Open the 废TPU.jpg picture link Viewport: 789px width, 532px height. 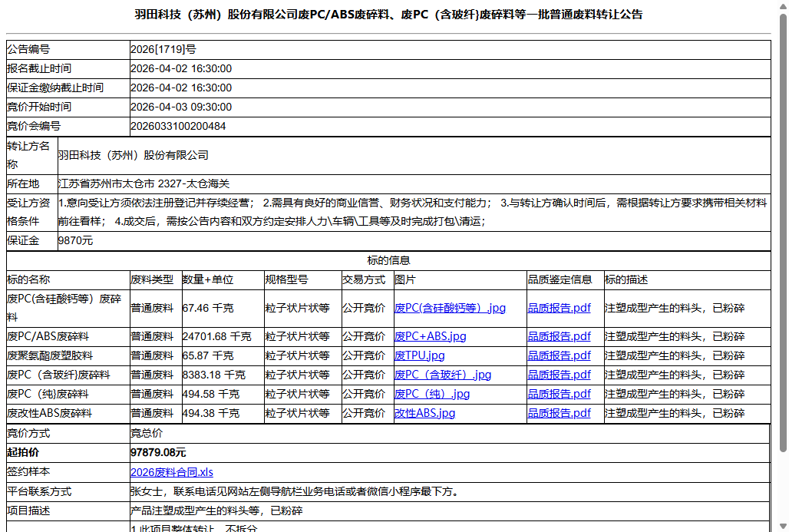click(x=418, y=355)
